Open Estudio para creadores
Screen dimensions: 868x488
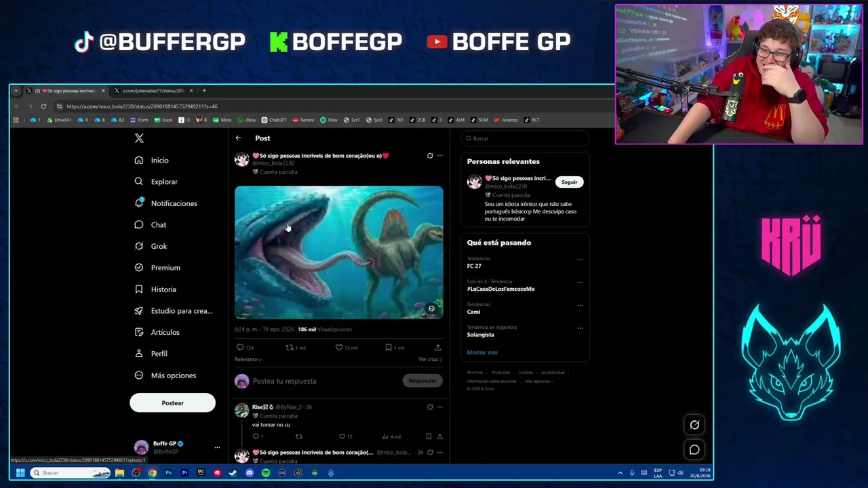(174, 311)
